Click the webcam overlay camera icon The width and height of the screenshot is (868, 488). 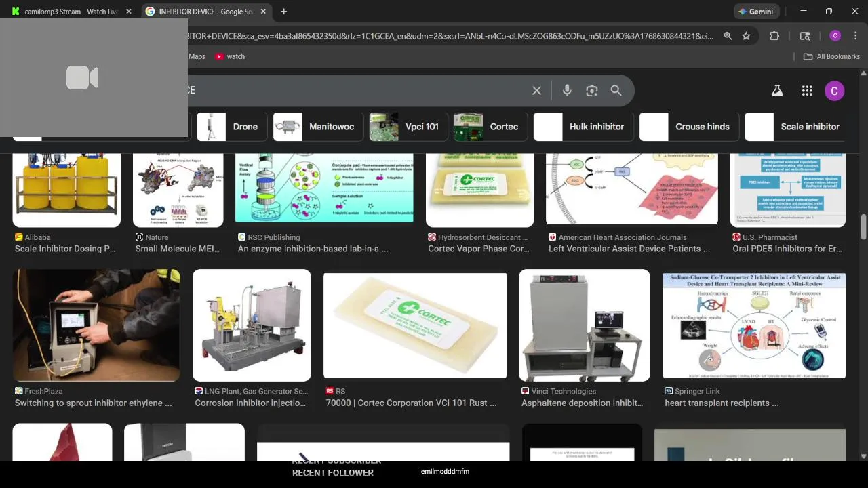[x=83, y=78]
